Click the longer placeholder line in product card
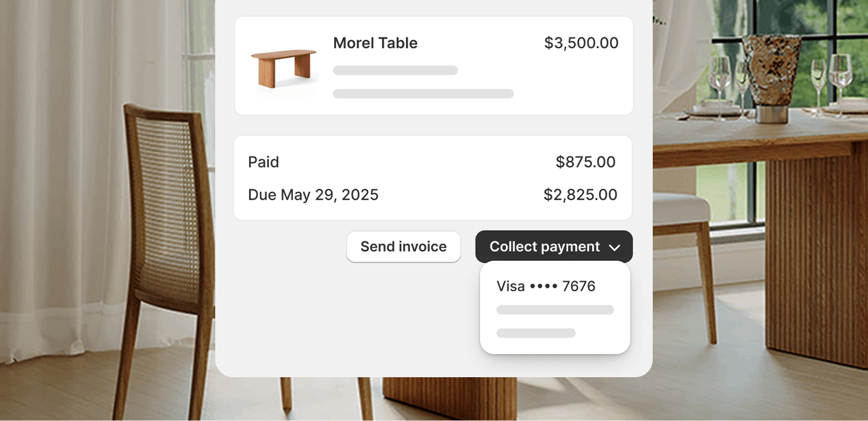 pyautogui.click(x=423, y=94)
